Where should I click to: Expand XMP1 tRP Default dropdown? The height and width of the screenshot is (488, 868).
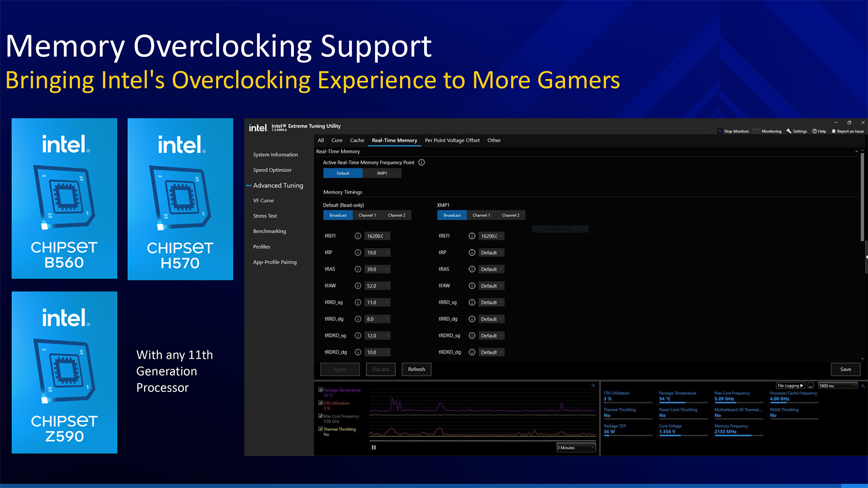(x=491, y=253)
